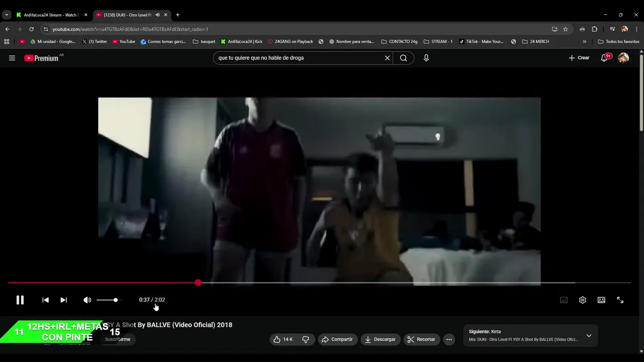Click the youtube.com address bar URL

[130, 29]
